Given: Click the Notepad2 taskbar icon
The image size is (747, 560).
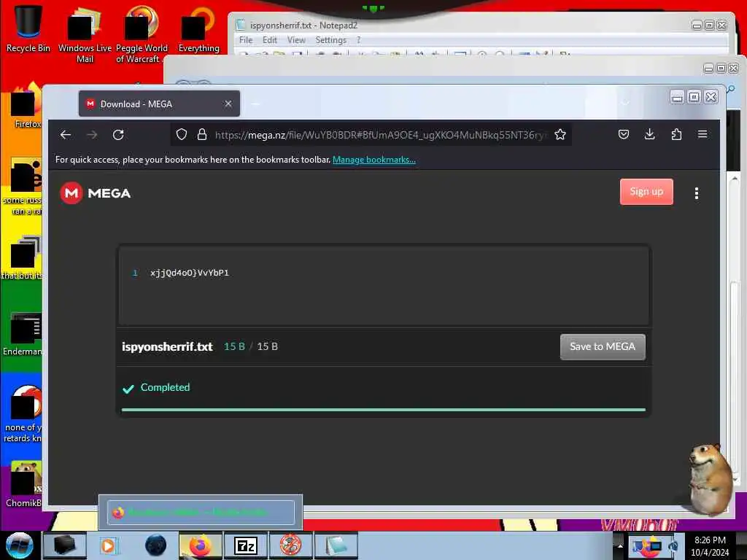Looking at the screenshot, I should (x=336, y=545).
